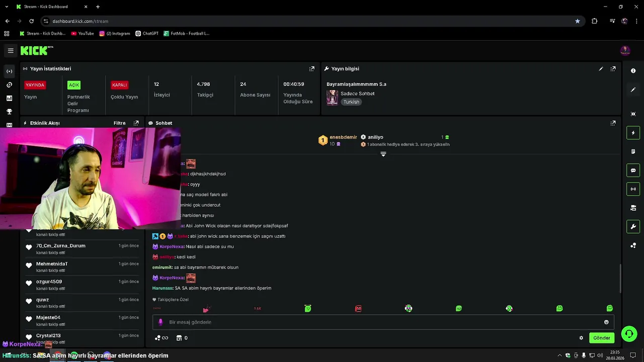Send message with the Gönder button
Screen dimensions: 644x362
602,338
